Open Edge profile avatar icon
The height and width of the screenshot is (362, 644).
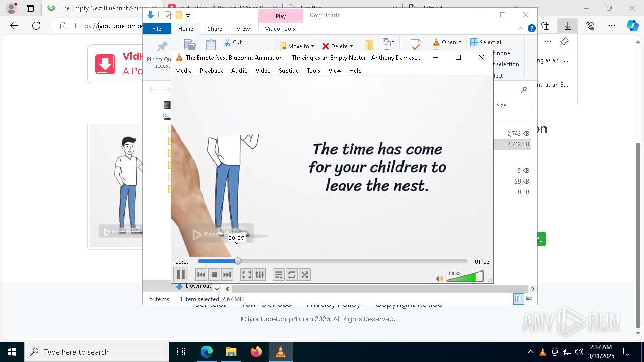click(11, 8)
